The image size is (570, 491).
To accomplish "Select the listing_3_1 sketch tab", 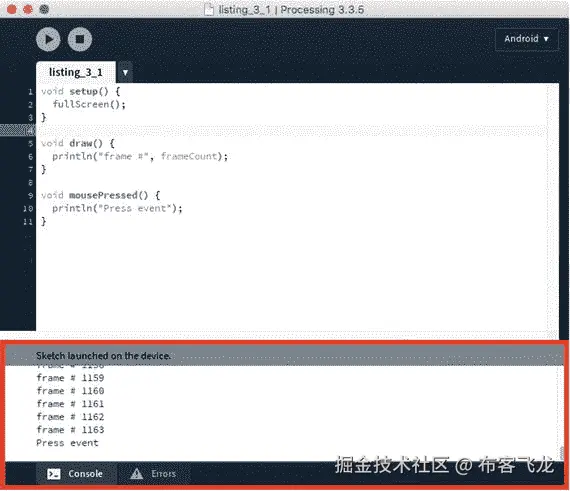I will pyautogui.click(x=76, y=72).
